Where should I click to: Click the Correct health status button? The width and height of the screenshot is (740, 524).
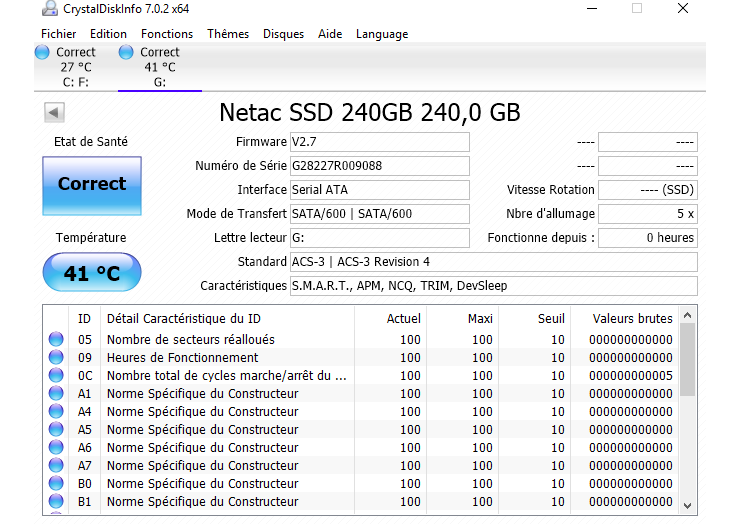[x=92, y=186]
